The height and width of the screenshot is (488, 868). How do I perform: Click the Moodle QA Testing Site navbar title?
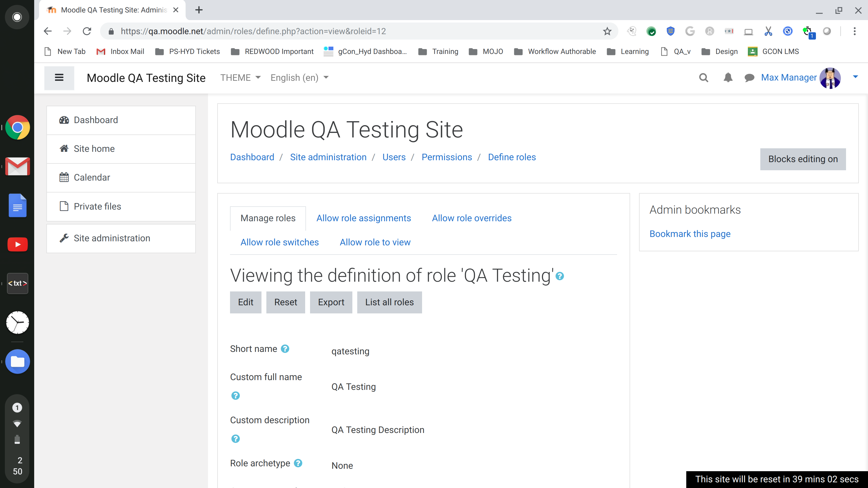pos(146,78)
